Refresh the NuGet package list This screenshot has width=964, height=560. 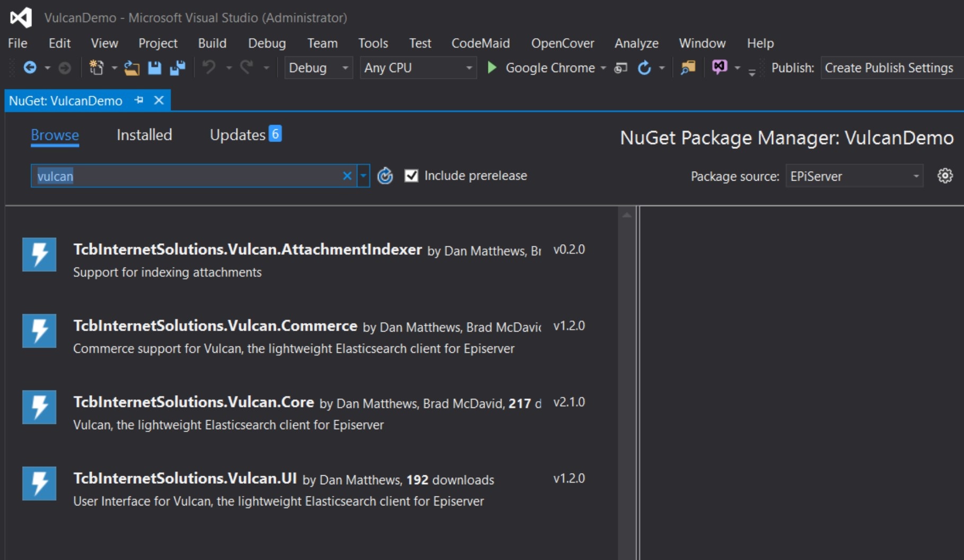[x=385, y=175]
